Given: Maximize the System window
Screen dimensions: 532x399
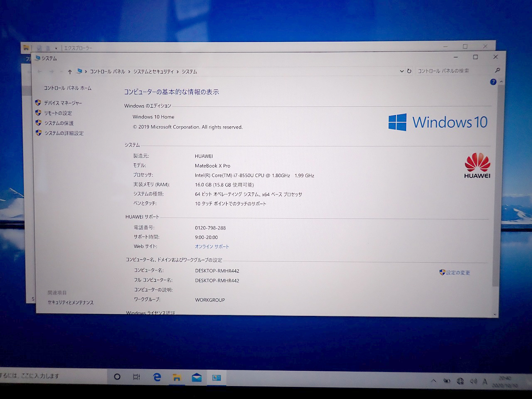Looking at the screenshot, I should [x=475, y=57].
